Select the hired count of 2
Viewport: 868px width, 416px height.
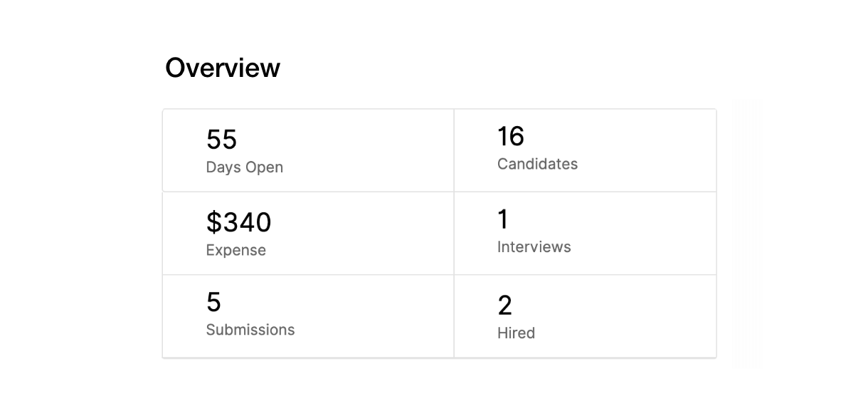coord(504,305)
